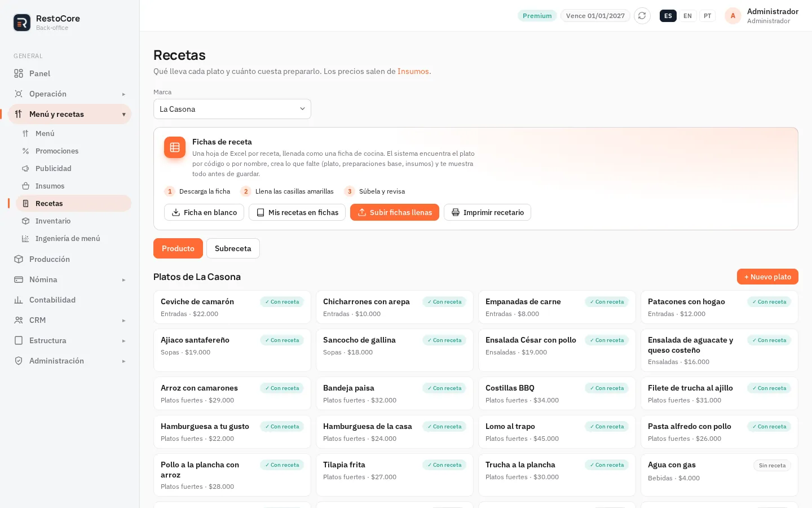Switch language to PT

(x=707, y=16)
